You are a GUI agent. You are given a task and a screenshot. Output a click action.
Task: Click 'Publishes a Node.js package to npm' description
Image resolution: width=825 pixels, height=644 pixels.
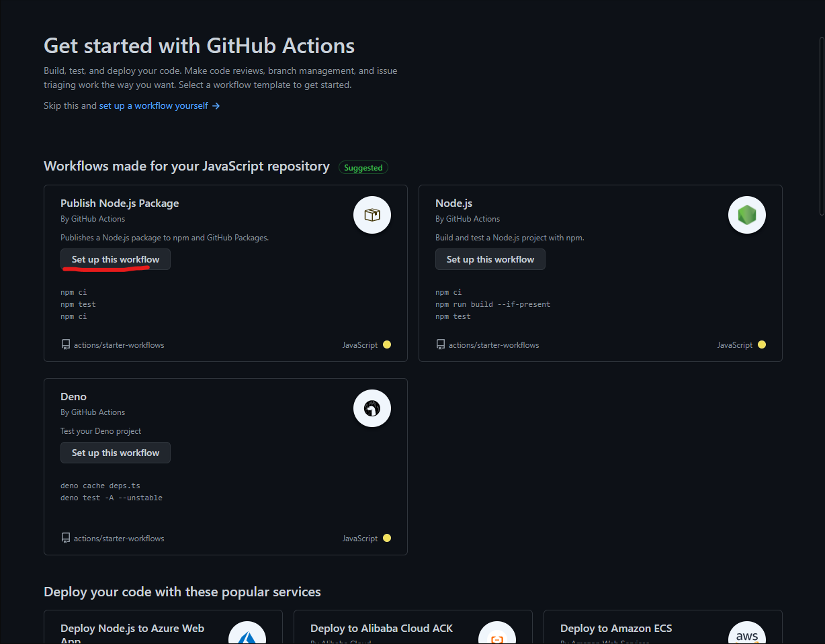point(165,238)
